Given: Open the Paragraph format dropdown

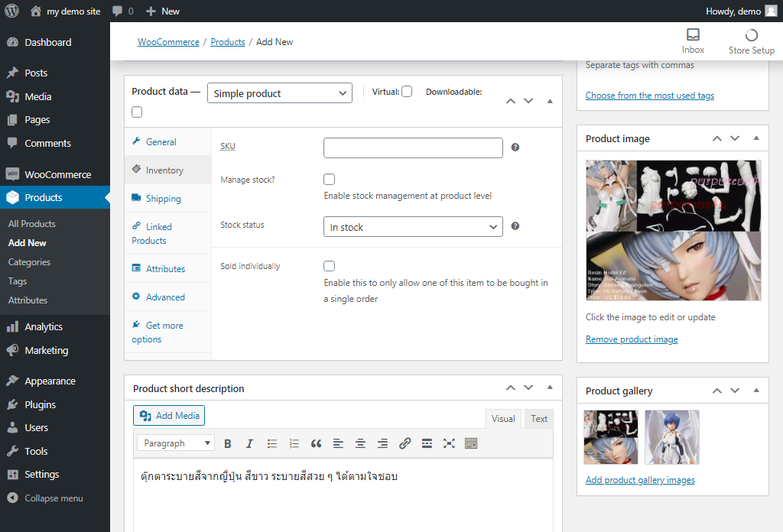Looking at the screenshot, I should click(x=176, y=443).
